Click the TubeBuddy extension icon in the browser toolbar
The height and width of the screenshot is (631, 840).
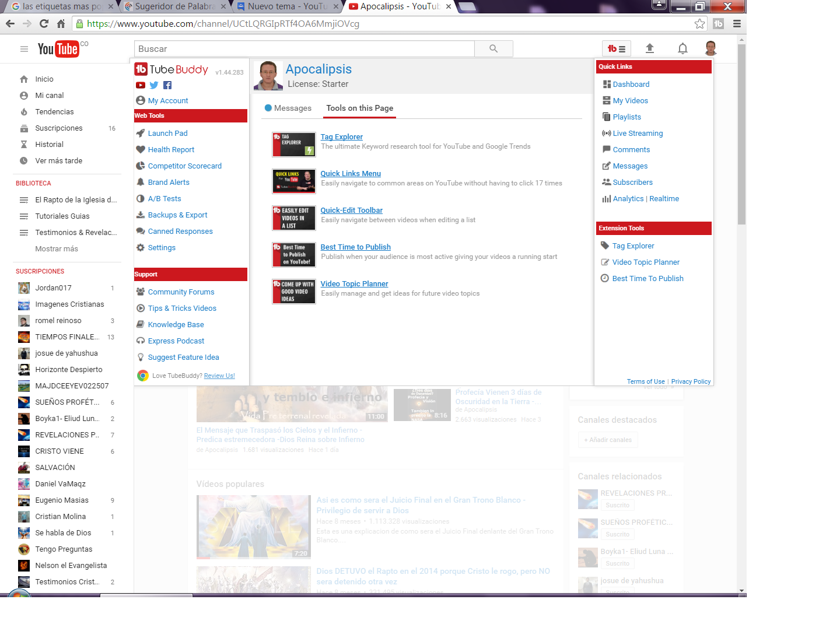point(718,24)
